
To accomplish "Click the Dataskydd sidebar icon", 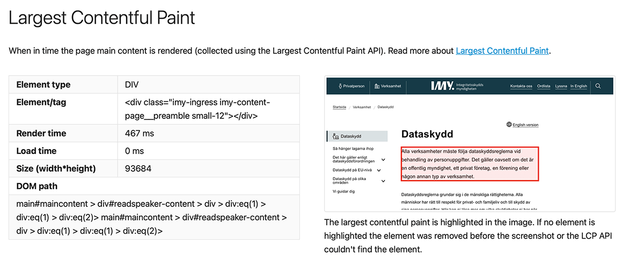I will [x=335, y=136].
